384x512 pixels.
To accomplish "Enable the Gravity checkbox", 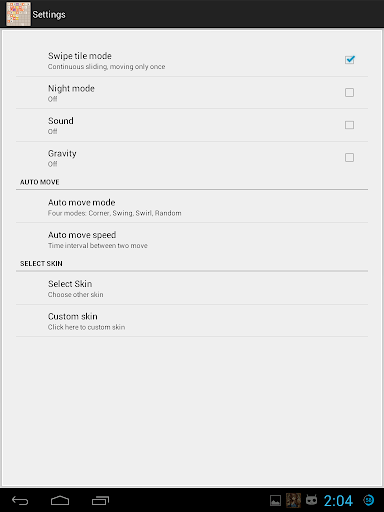I will [x=349, y=157].
